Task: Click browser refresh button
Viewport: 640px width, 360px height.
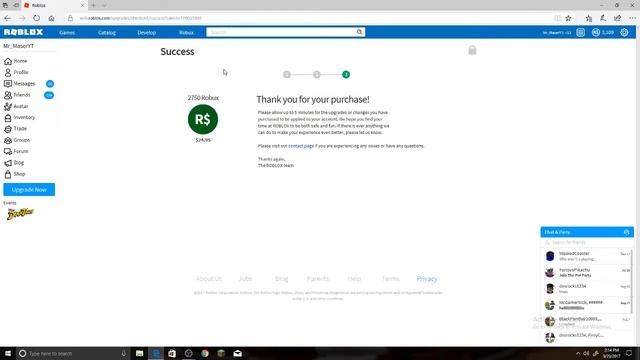Action: click(36, 18)
